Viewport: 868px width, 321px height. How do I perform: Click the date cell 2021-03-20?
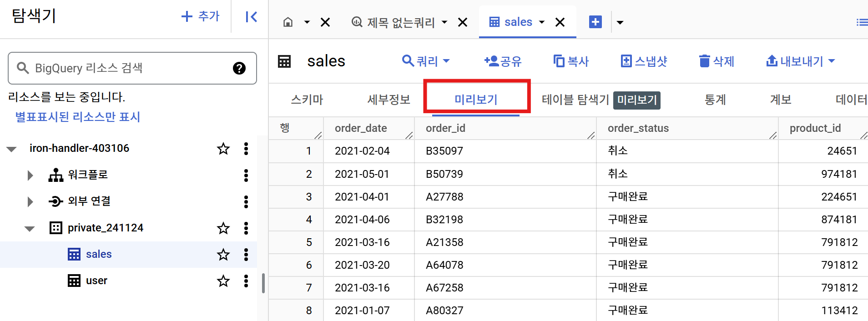[362, 265]
